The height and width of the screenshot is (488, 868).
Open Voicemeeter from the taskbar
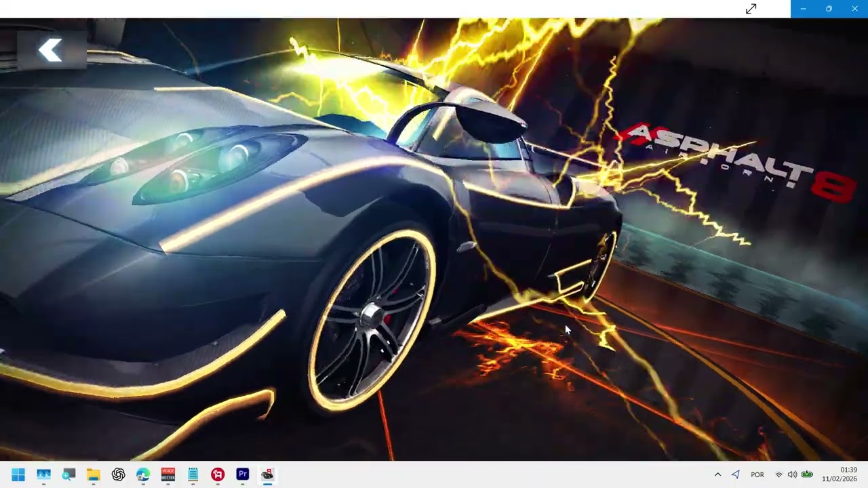point(168,474)
